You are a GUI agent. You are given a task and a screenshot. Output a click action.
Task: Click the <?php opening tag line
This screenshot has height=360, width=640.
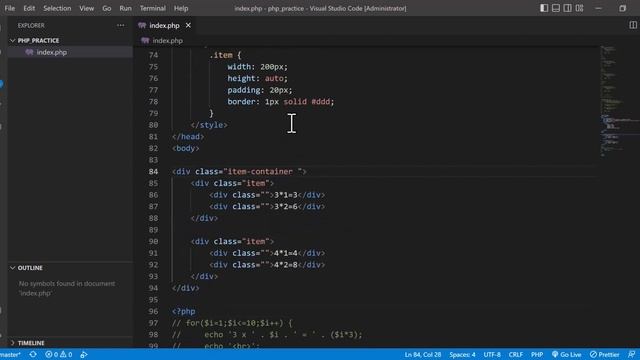184,311
